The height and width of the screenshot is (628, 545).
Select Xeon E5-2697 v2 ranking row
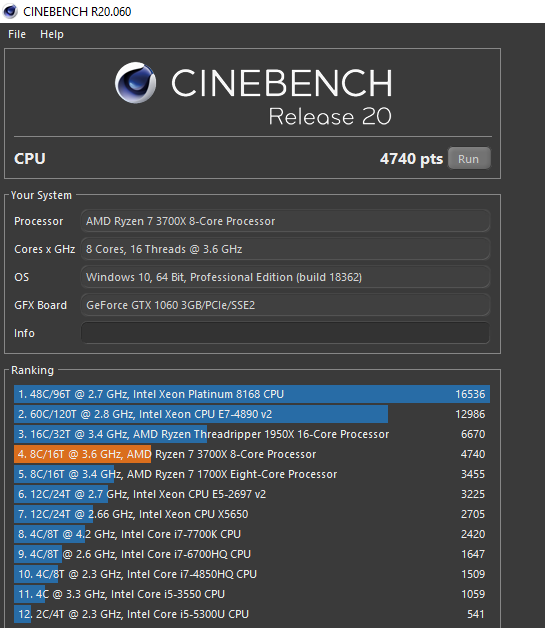(x=252, y=494)
